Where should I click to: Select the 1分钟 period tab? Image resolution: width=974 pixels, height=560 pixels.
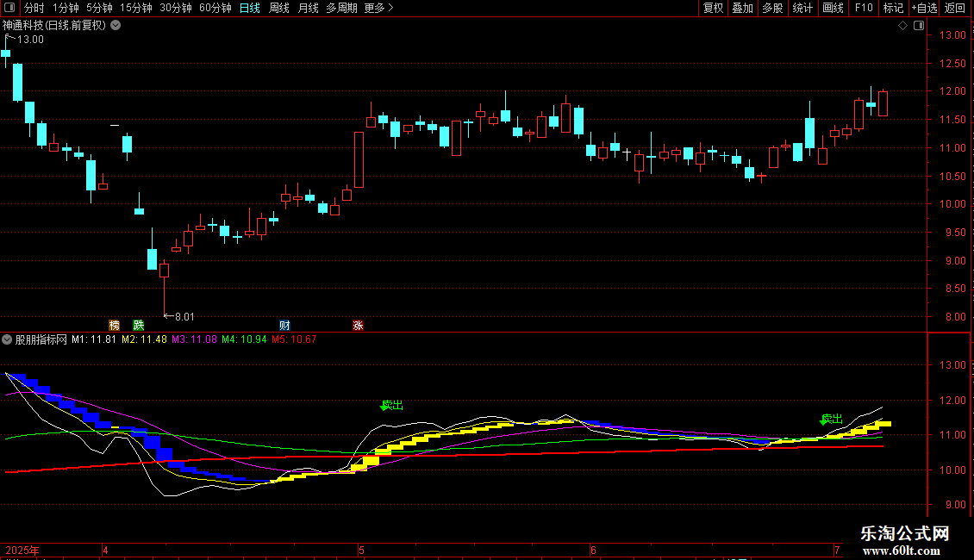(66, 8)
